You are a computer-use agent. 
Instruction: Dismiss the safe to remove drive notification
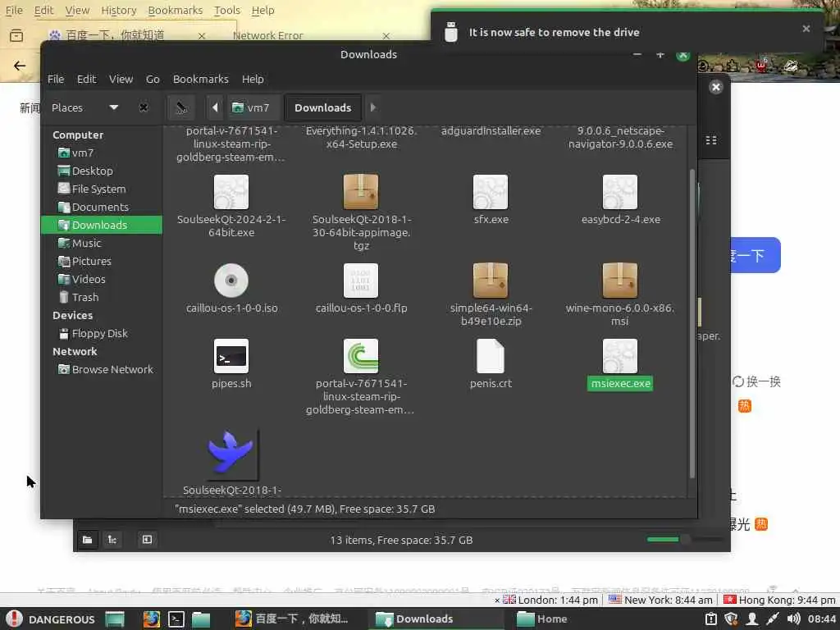[x=806, y=29]
